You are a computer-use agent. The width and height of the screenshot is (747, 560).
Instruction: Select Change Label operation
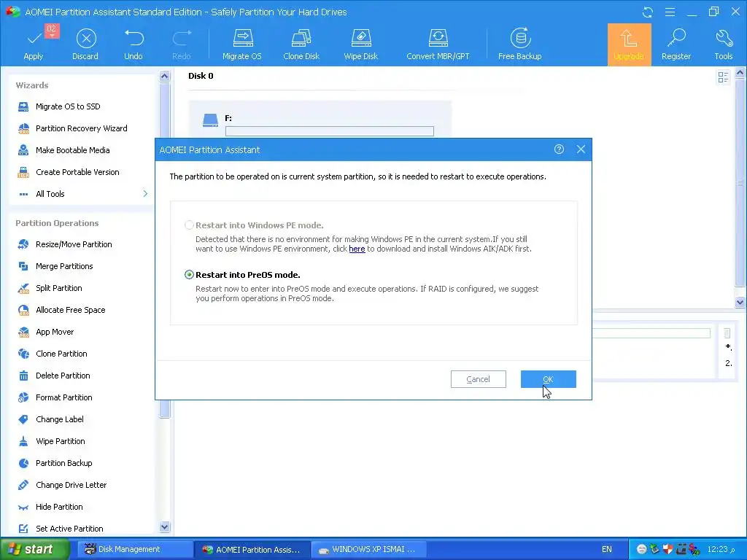pyautogui.click(x=60, y=419)
